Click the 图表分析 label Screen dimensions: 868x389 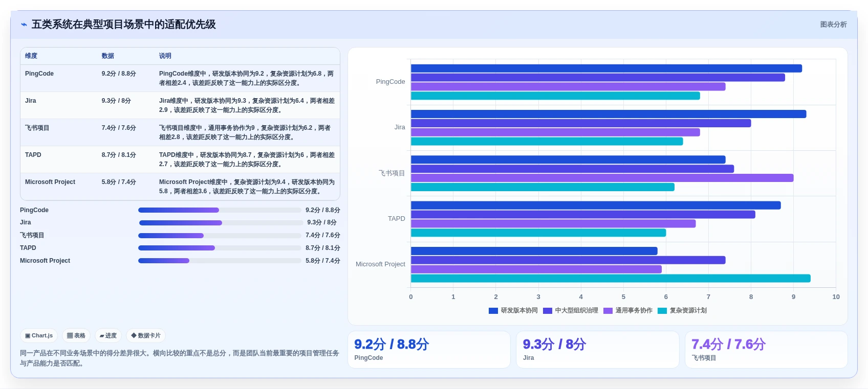833,25
